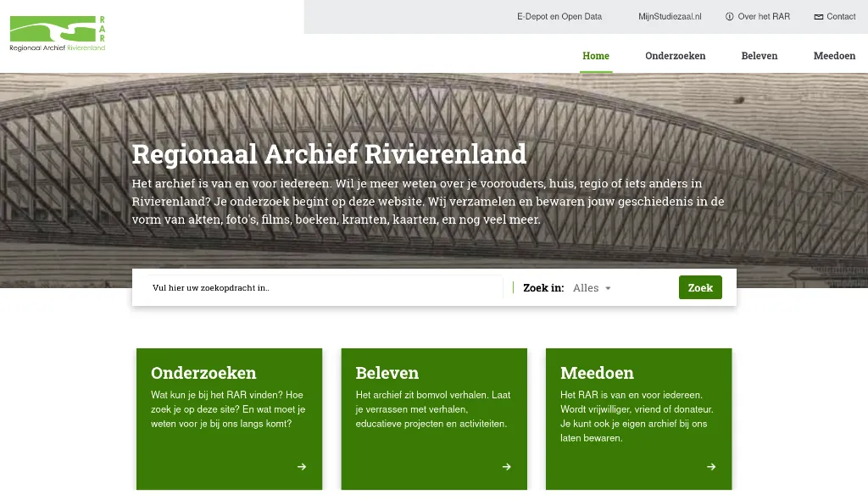Click the arrow icon on the Beleven card
The image size is (868, 500).
coord(507,467)
